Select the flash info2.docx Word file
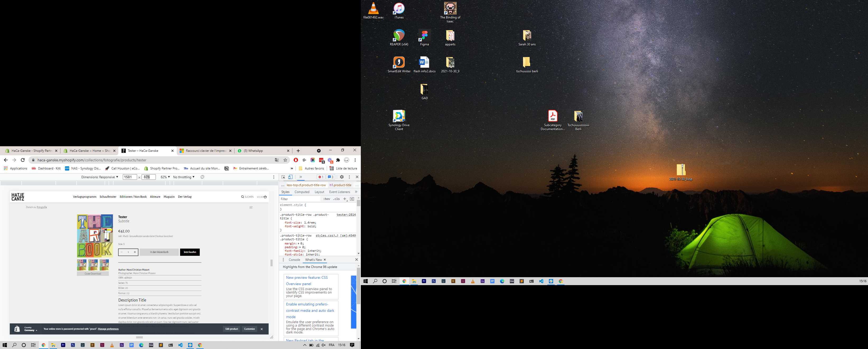This screenshot has width=868, height=349. (x=424, y=65)
